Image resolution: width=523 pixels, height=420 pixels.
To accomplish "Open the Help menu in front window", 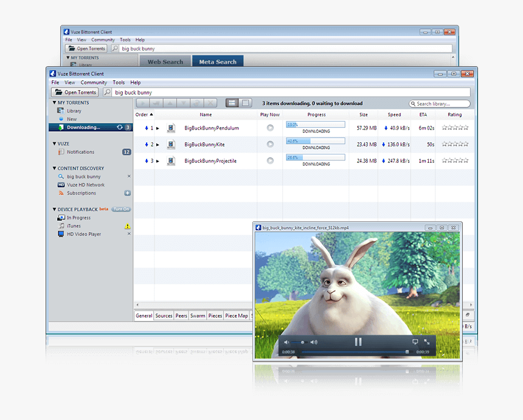I will click(x=136, y=83).
